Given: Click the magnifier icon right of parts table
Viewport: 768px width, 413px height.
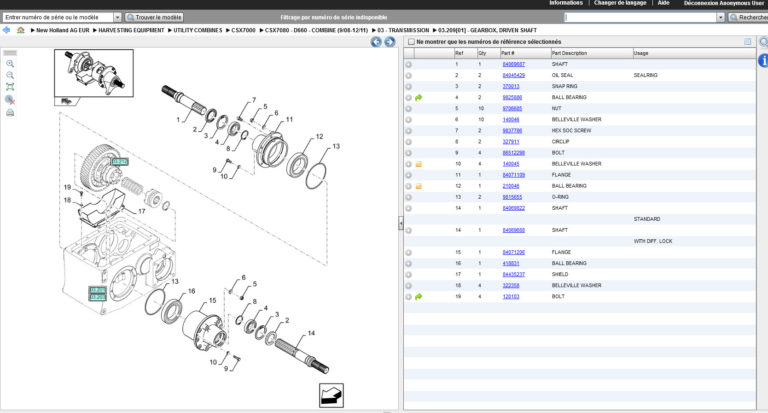Looking at the screenshot, I should click(764, 42).
